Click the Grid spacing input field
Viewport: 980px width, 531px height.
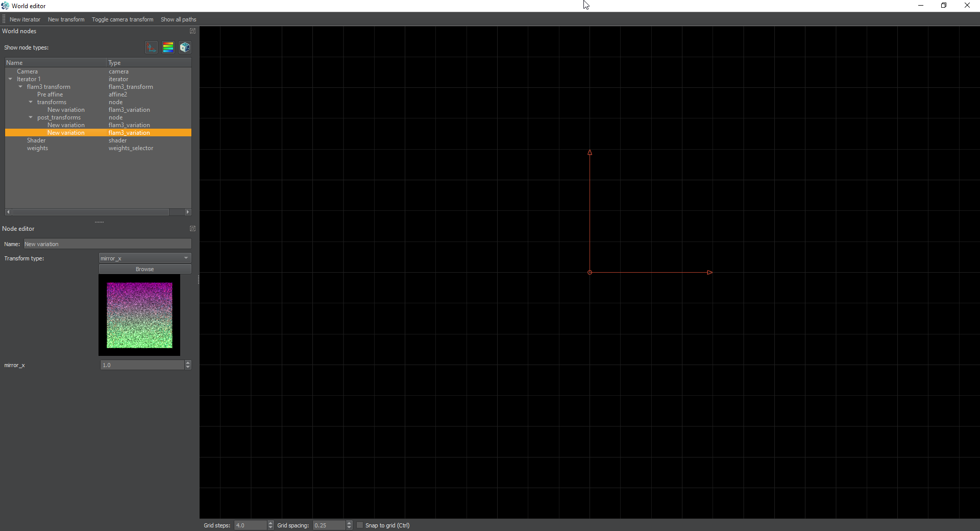[329, 525]
